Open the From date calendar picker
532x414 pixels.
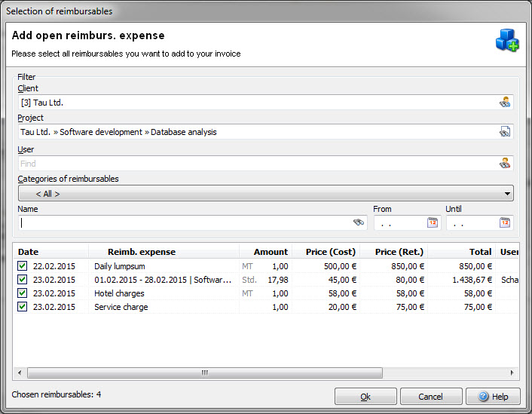click(x=433, y=222)
